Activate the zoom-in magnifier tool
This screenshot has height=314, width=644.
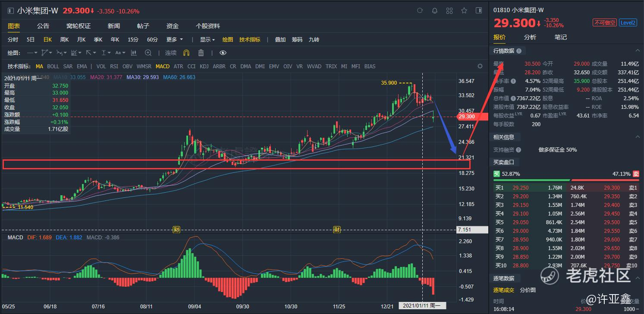pyautogui.click(x=148, y=53)
